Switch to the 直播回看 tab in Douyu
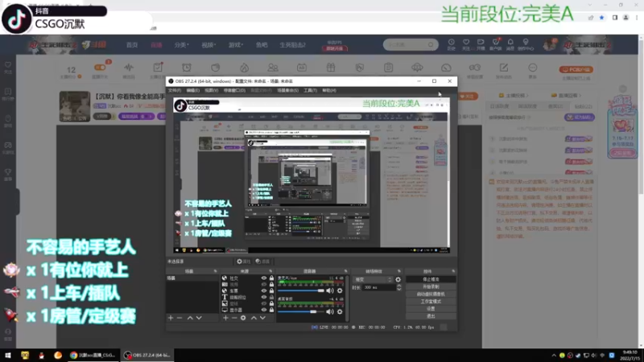644x362 pixels. pyautogui.click(x=566, y=95)
